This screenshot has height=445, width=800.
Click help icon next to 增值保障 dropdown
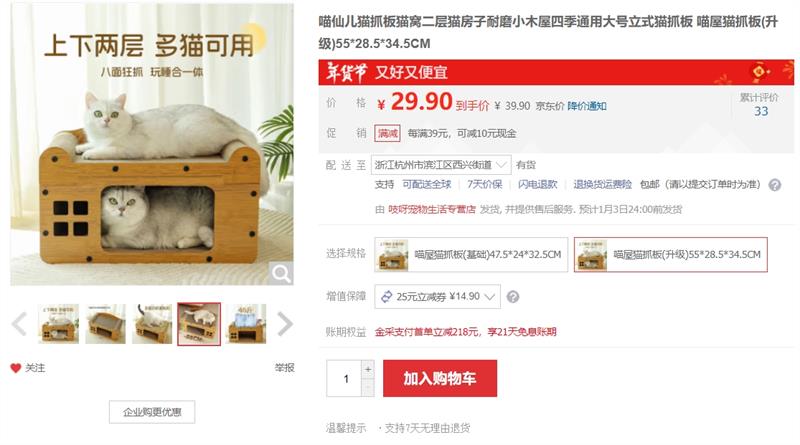[513, 296]
